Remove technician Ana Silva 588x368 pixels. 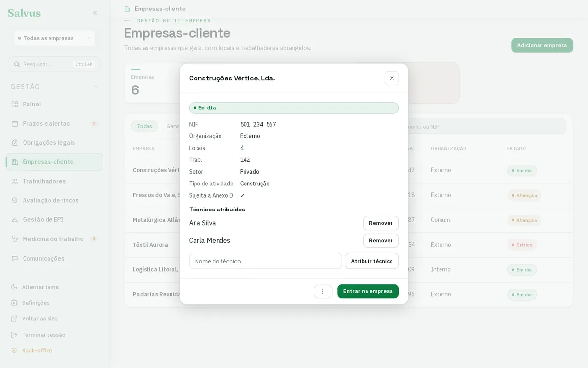click(381, 223)
